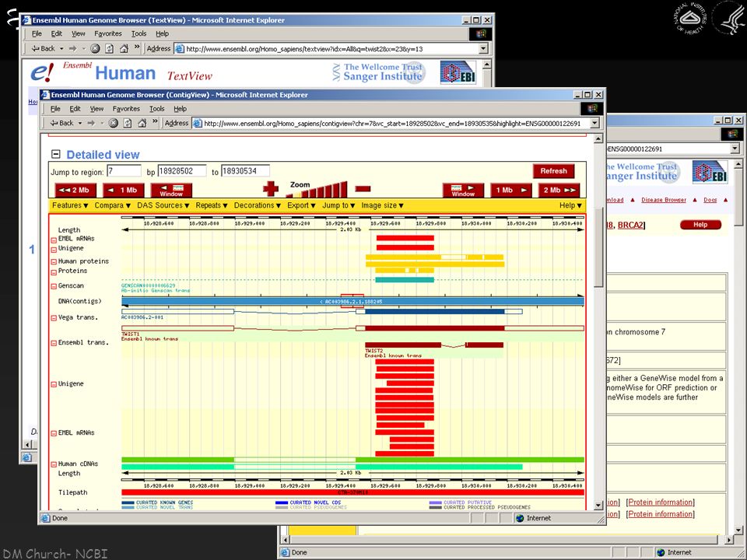Click the TWIST2 transcript in Ensembl trans.
The height and width of the screenshot is (560, 747).
[434, 345]
